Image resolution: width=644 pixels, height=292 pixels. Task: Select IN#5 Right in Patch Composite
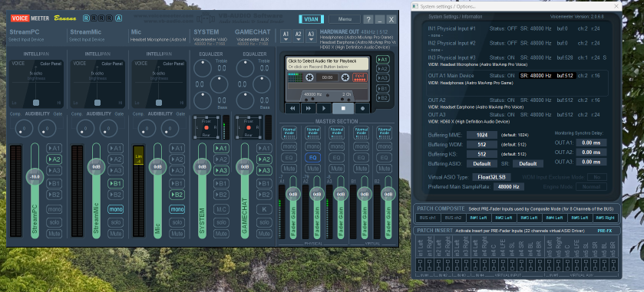tap(606, 218)
